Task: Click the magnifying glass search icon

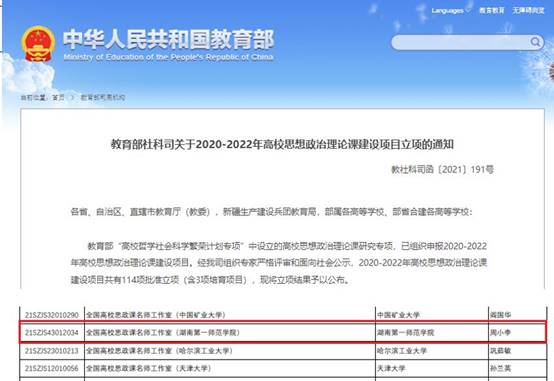Action: click(x=535, y=42)
